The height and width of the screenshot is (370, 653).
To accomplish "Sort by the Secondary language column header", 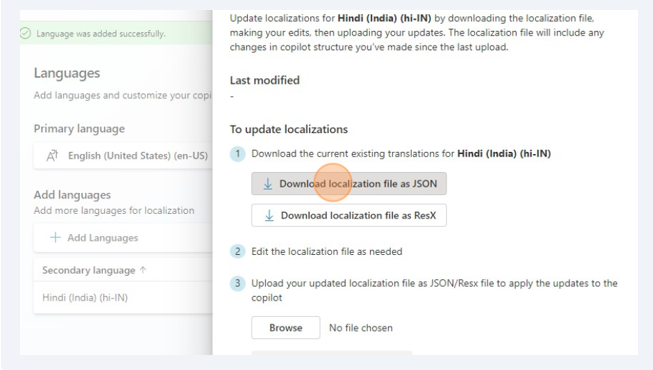I will [94, 270].
